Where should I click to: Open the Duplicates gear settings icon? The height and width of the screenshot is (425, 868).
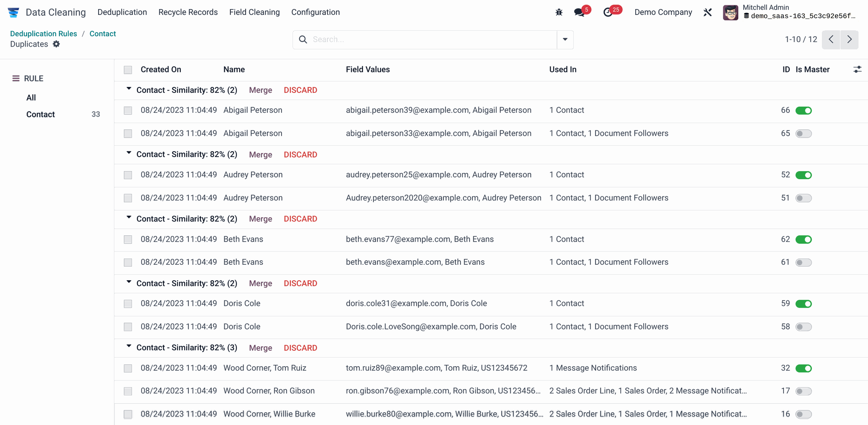[56, 44]
